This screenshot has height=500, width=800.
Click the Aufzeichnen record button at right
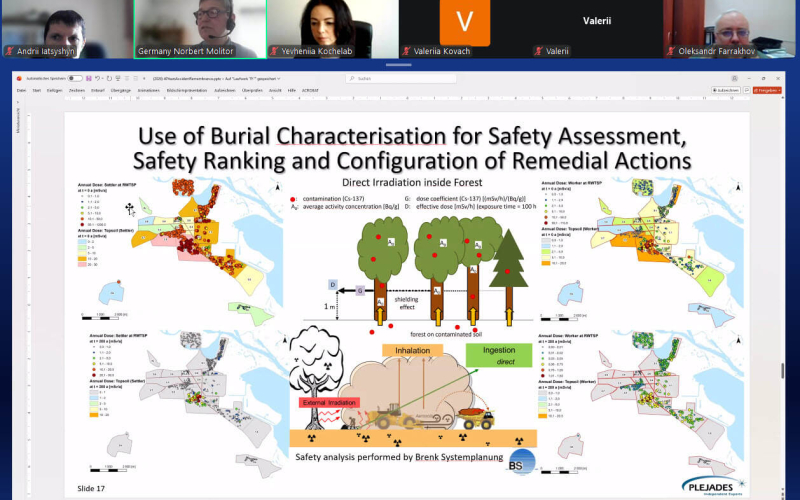pos(726,90)
